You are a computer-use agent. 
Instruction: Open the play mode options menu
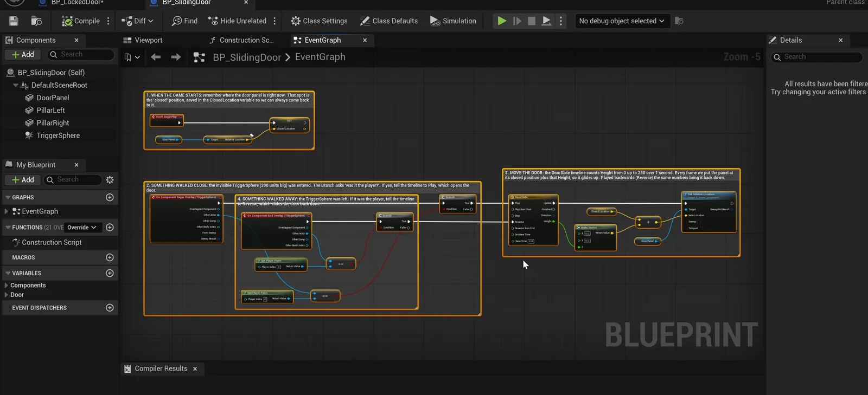[561, 21]
